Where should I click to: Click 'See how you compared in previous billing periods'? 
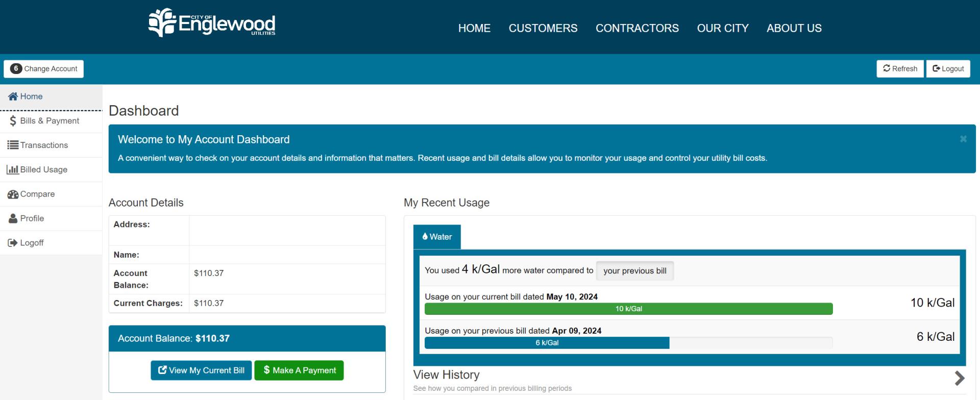[x=493, y=388]
